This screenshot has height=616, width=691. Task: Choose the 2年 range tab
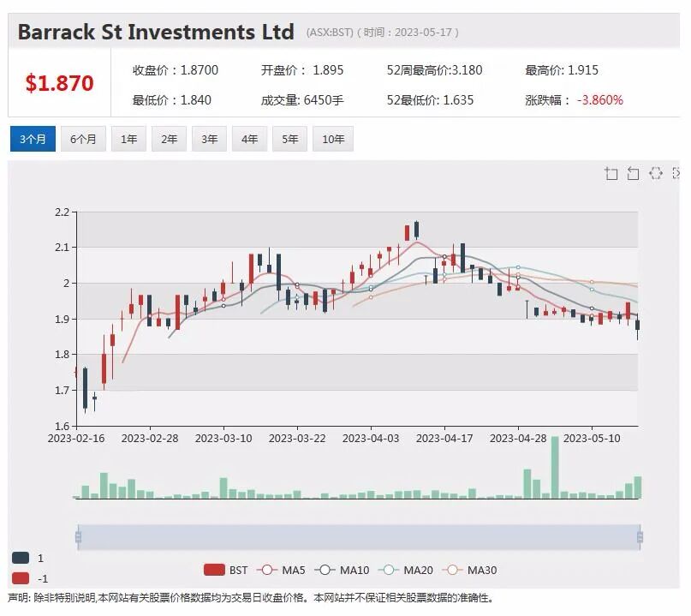click(169, 139)
